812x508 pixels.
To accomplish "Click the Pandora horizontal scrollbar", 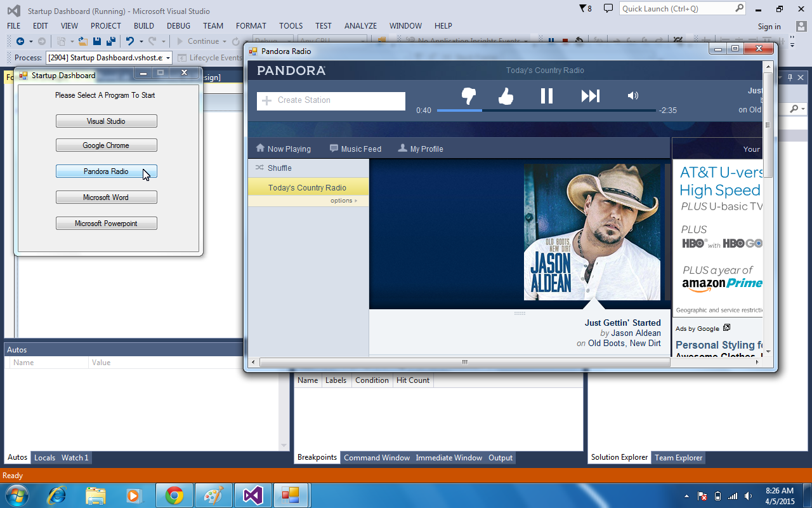I will [464, 362].
